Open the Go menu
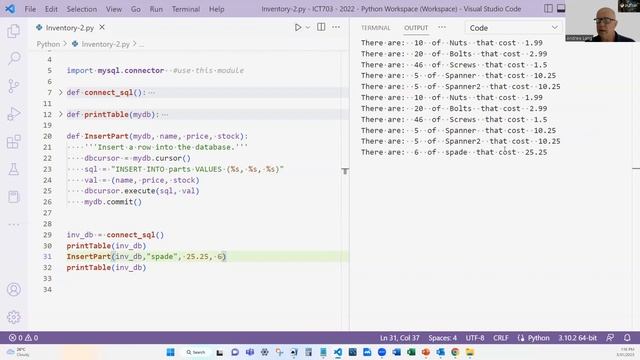The image size is (640, 360). pos(136,9)
